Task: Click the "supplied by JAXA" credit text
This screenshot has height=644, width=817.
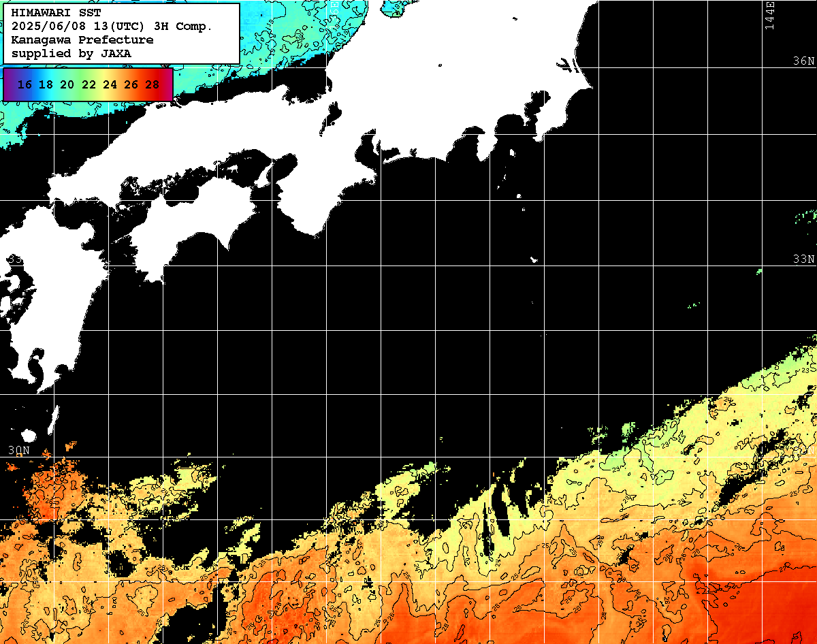Action: [71, 53]
